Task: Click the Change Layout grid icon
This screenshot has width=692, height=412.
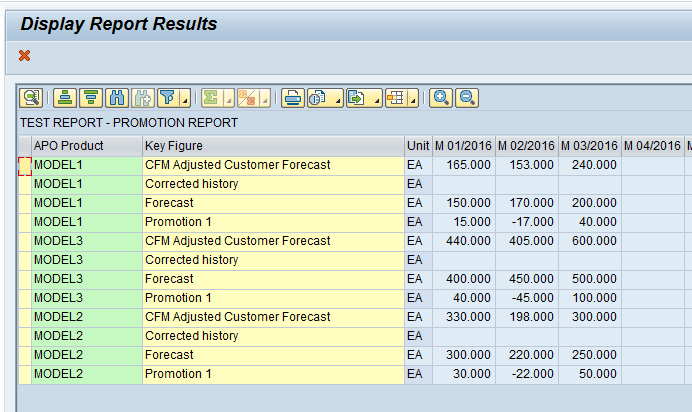Action: point(395,98)
